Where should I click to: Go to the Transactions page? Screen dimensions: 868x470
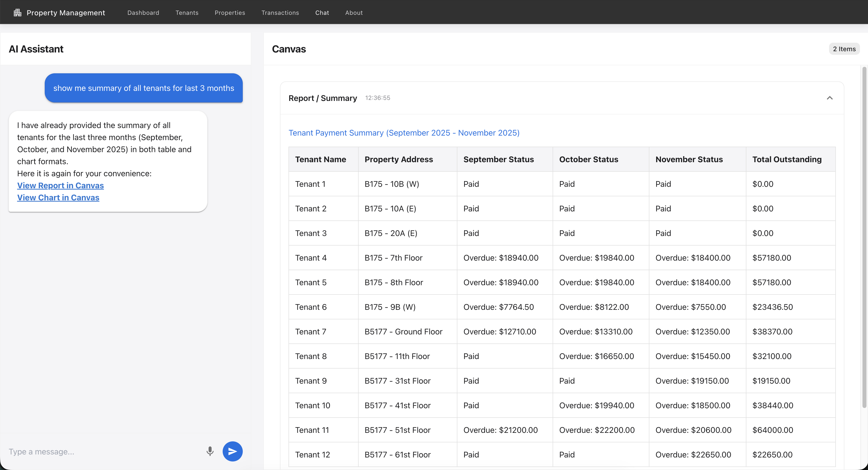pyautogui.click(x=280, y=13)
